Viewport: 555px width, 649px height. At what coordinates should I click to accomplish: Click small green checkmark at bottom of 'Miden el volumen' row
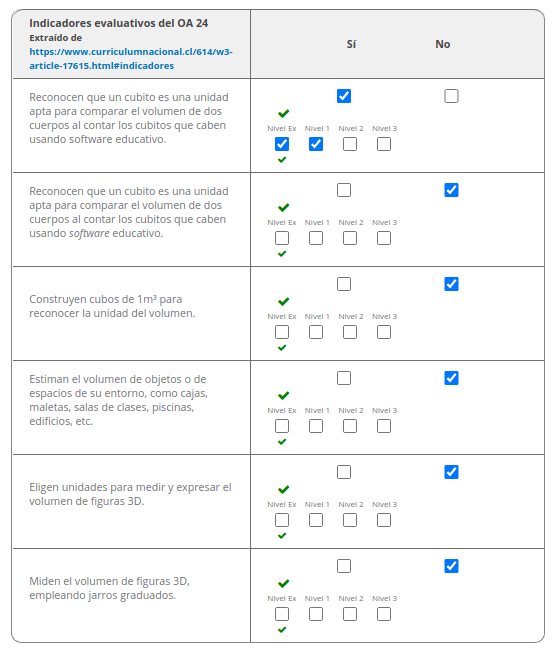(282, 630)
